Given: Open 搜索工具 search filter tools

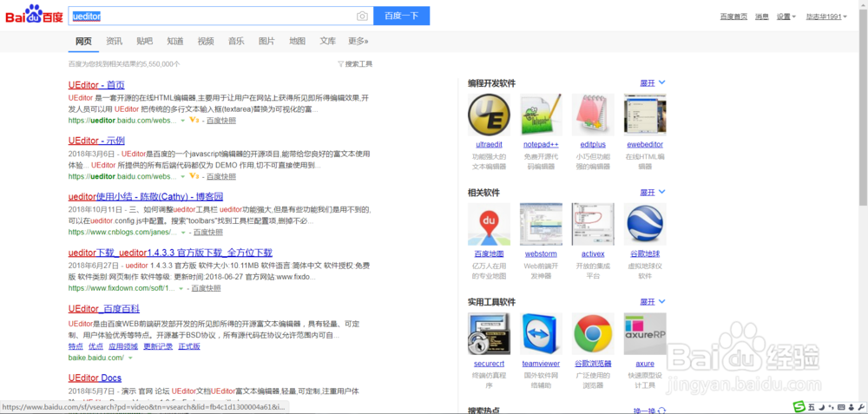Looking at the screenshot, I should (x=355, y=64).
